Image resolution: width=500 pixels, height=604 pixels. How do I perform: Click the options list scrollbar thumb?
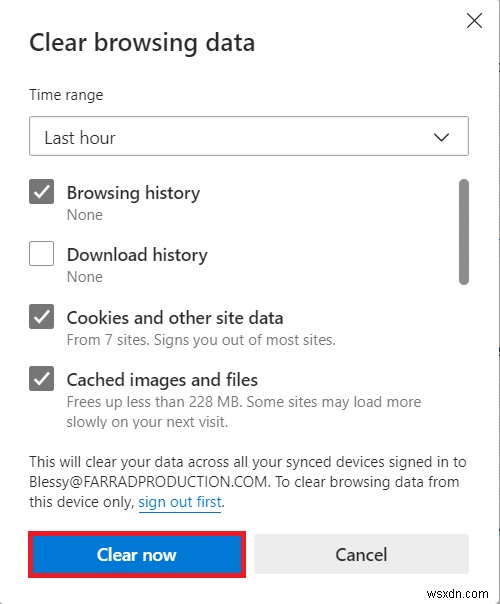pyautogui.click(x=464, y=232)
